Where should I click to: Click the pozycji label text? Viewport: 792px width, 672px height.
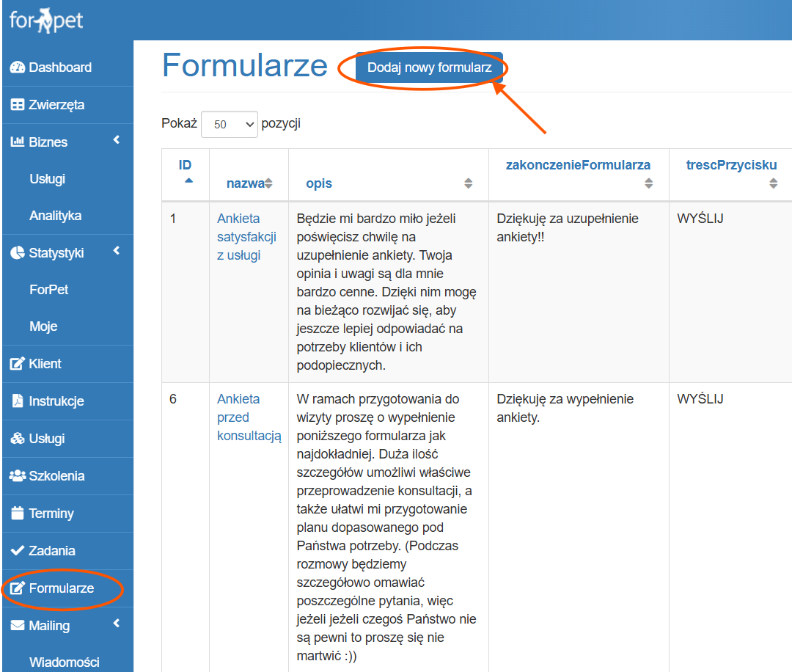tap(281, 123)
